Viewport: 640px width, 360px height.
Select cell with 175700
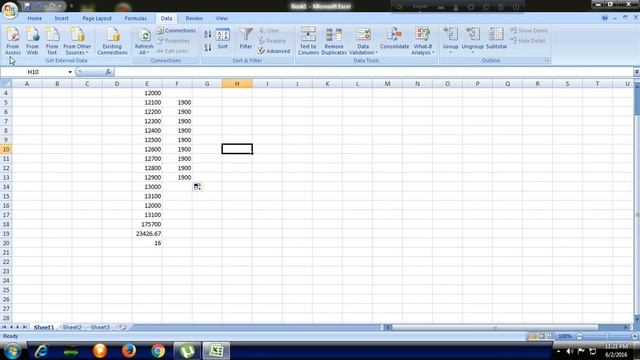147,224
